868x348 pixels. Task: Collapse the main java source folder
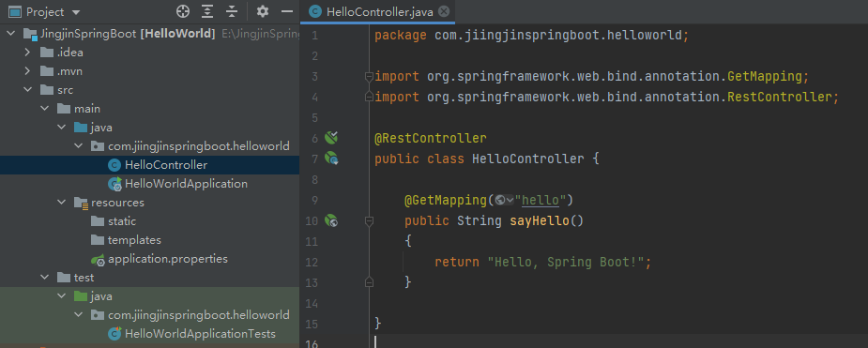(61, 128)
